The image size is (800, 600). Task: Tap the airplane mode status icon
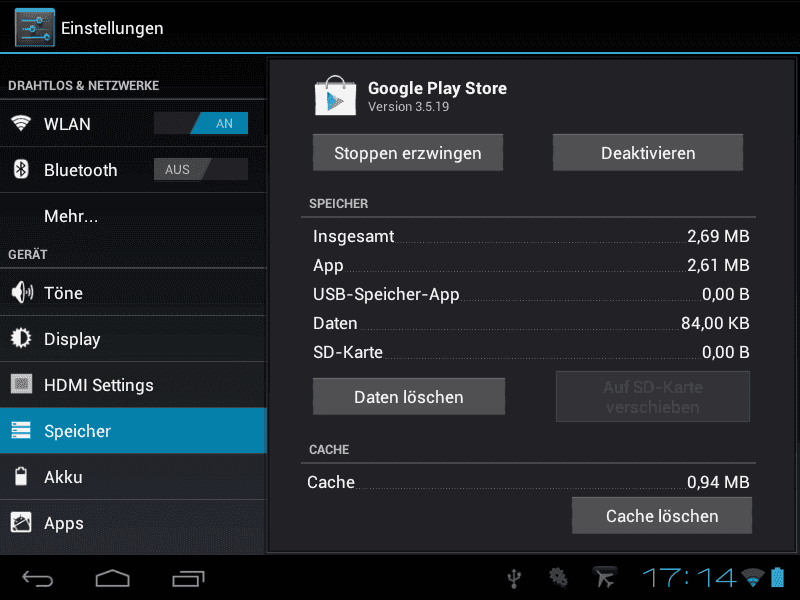click(x=604, y=578)
